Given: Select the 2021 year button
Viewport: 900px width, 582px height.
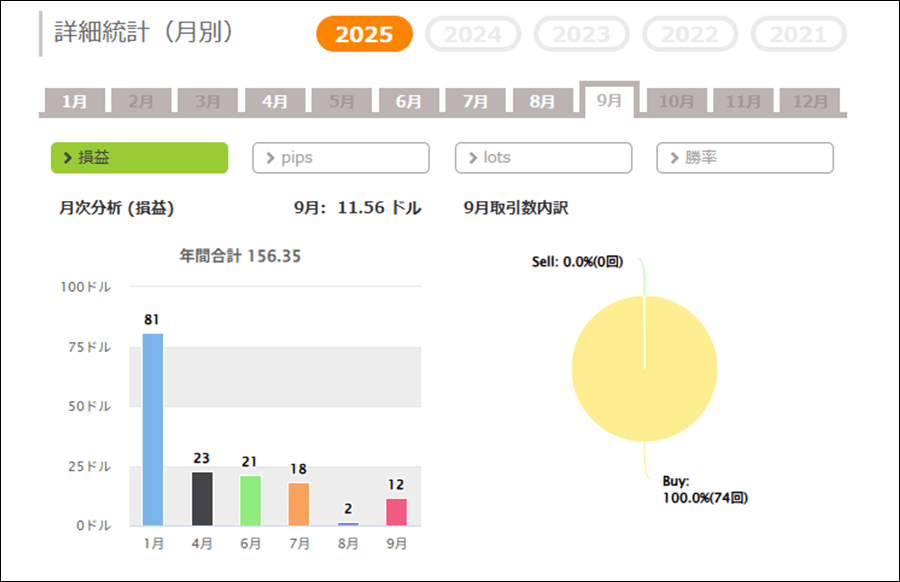Looking at the screenshot, I should tap(798, 34).
